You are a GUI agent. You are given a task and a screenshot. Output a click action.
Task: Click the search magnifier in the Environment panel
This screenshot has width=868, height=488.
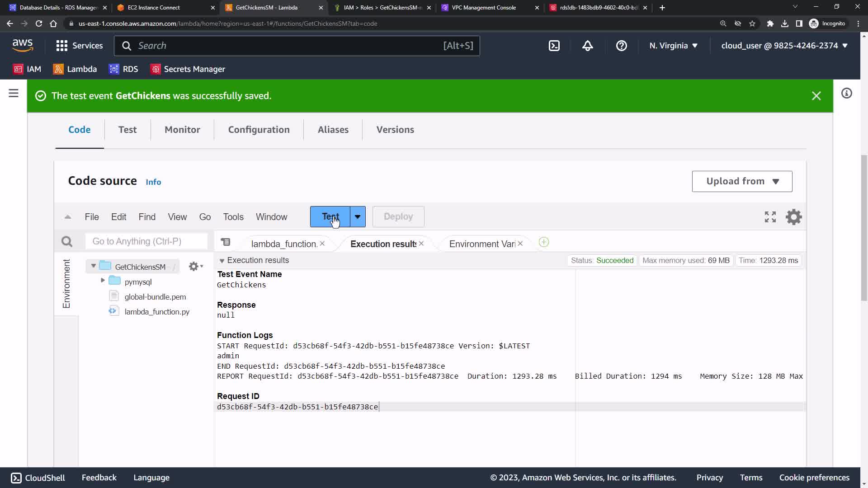coord(67,242)
